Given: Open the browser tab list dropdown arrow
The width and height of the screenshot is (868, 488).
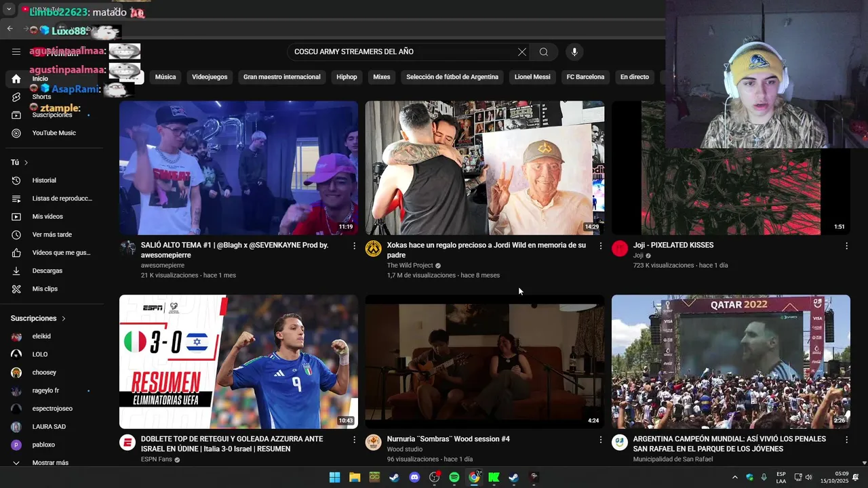Looking at the screenshot, I should (9, 9).
